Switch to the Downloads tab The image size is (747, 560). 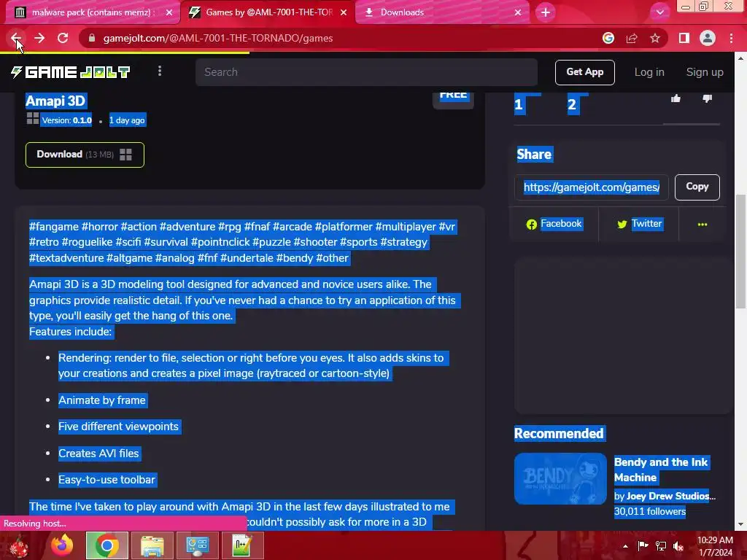pyautogui.click(x=443, y=12)
